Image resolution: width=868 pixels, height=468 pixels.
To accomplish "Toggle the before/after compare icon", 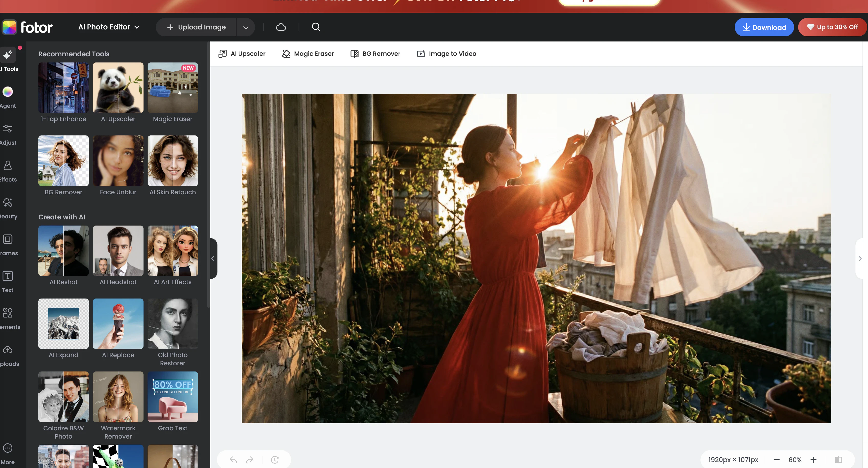I will 838,460.
